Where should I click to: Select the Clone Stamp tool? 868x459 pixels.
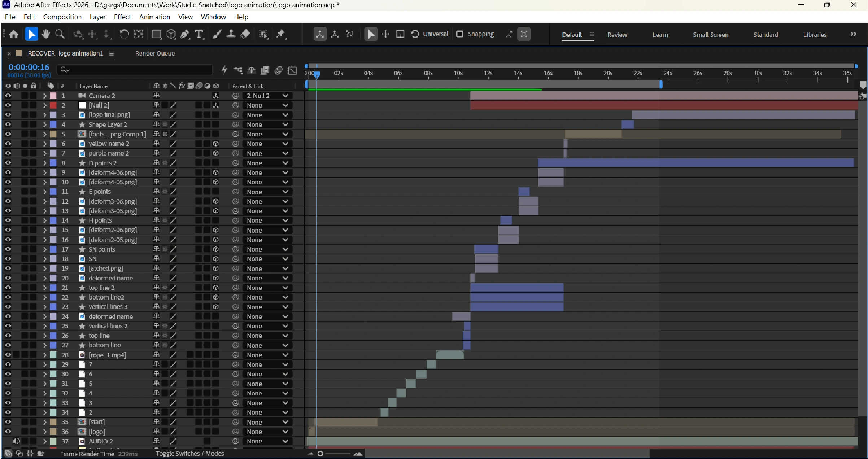point(231,34)
